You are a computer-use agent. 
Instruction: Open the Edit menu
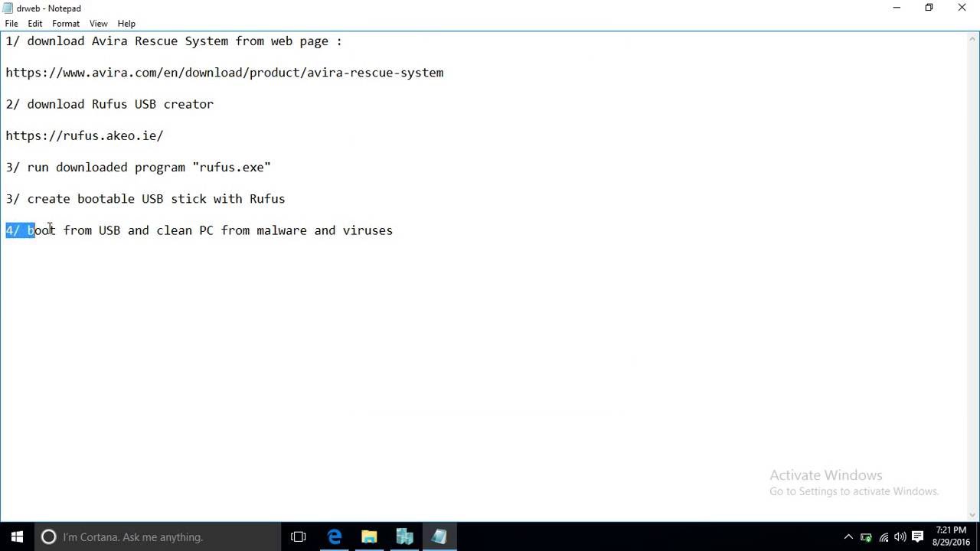pyautogui.click(x=35, y=24)
